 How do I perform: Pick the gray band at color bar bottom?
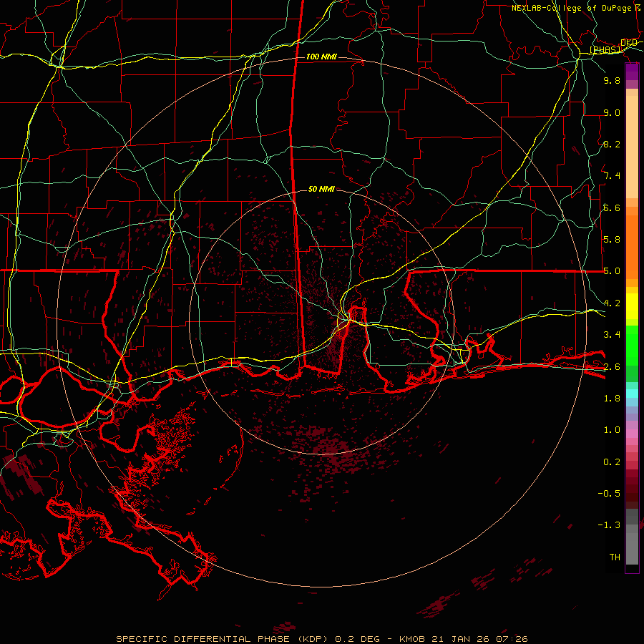(x=632, y=537)
